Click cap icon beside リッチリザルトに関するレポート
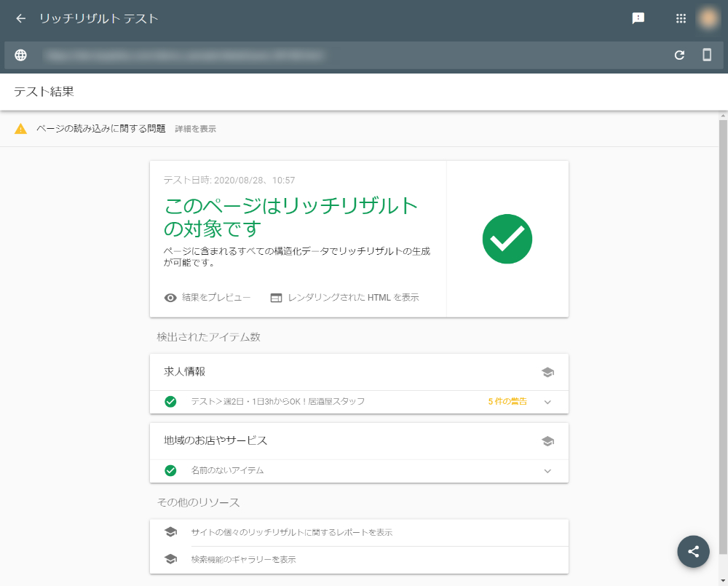 (170, 532)
